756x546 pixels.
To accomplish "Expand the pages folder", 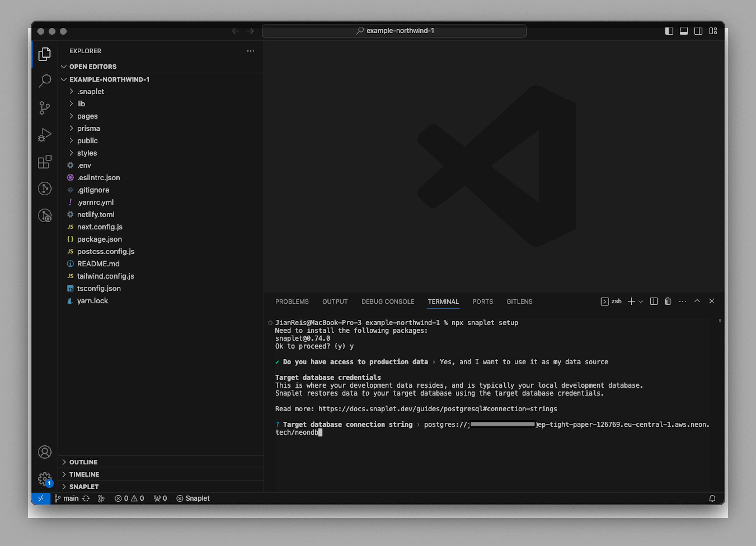I will point(161,116).
